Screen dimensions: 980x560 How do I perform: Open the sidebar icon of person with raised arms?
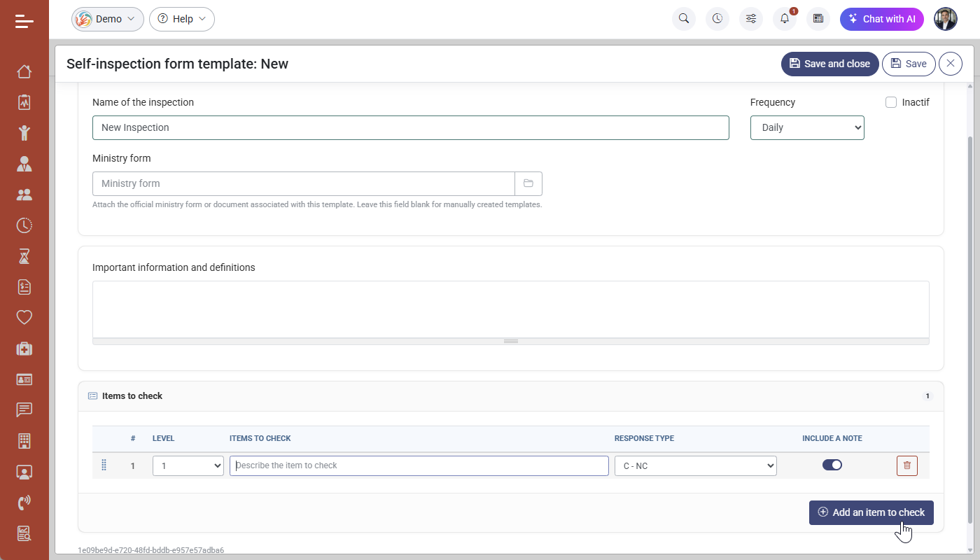pos(24,133)
